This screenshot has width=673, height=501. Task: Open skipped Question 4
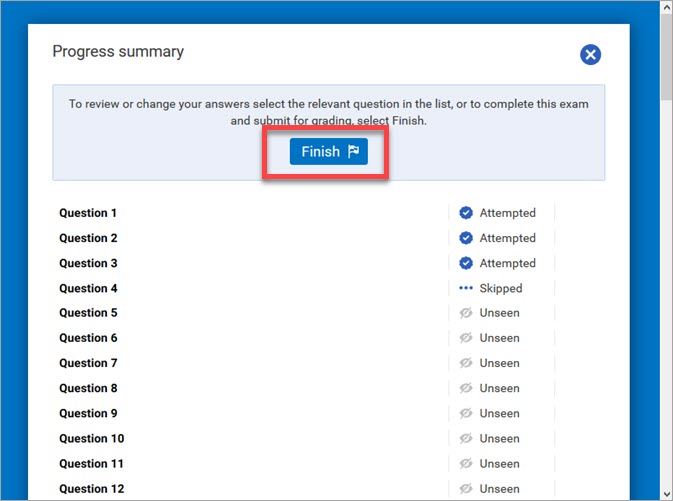(88, 288)
